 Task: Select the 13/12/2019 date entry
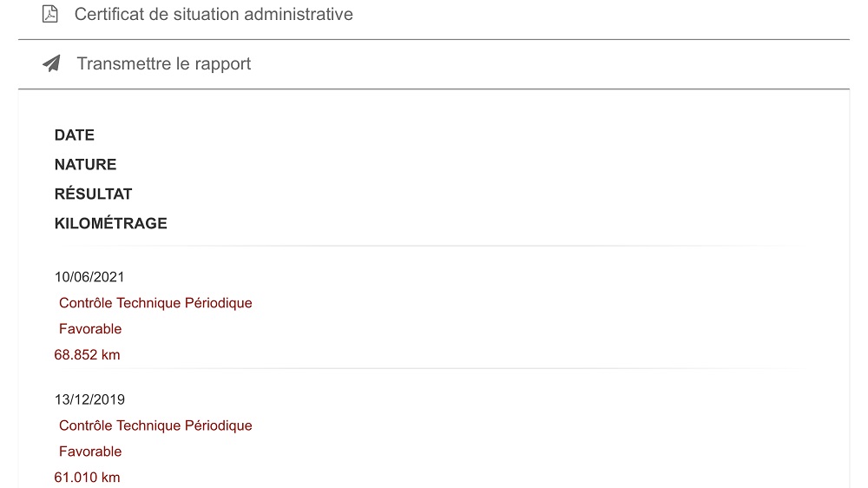(89, 400)
